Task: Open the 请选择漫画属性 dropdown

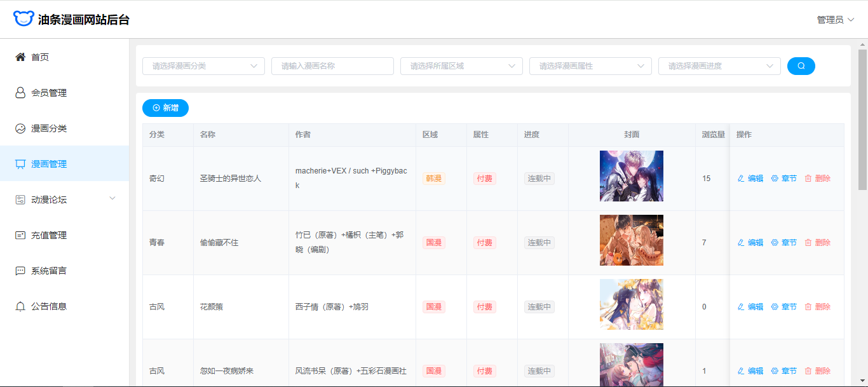Action: coord(590,66)
